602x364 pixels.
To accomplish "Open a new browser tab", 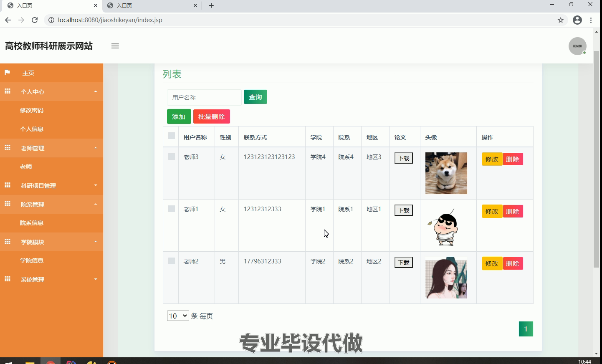I will pos(211,5).
